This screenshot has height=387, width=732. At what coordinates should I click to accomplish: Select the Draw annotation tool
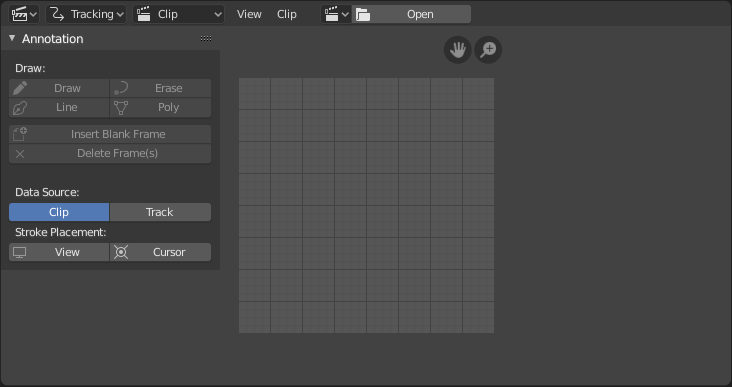point(59,88)
